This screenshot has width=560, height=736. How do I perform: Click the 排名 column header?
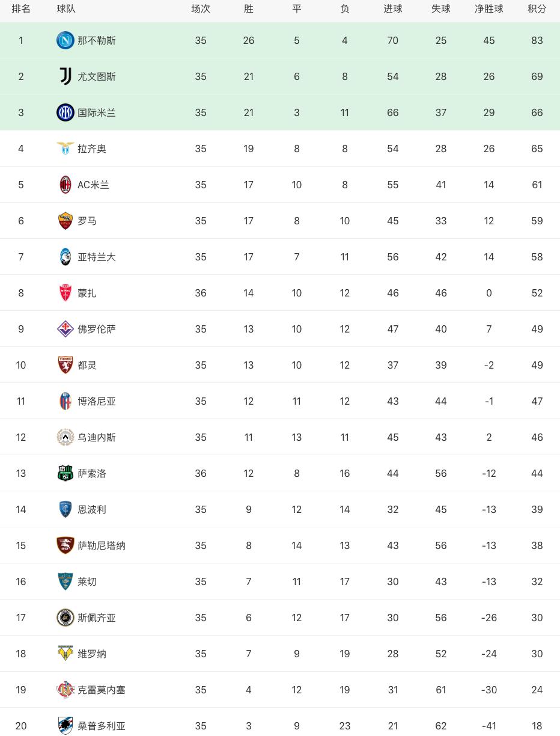(21, 9)
